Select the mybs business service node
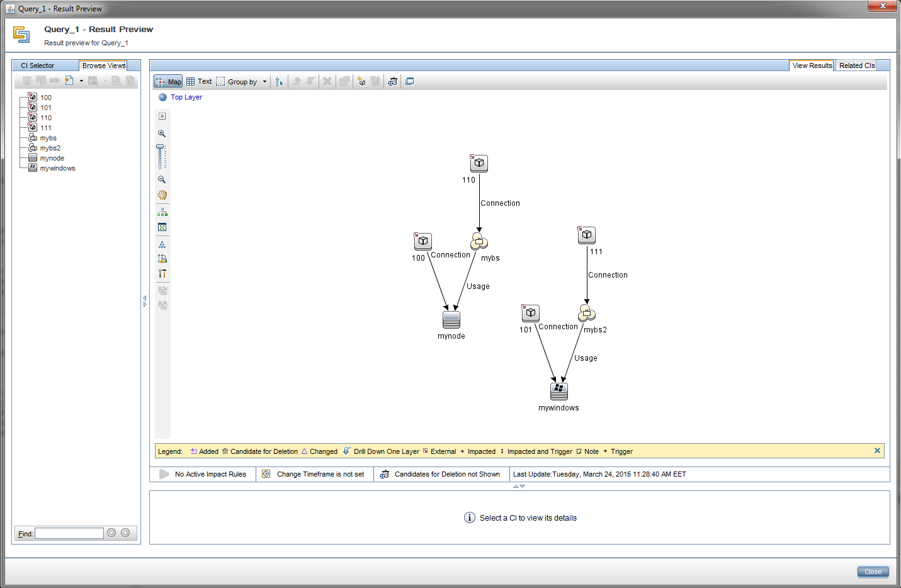 click(479, 241)
